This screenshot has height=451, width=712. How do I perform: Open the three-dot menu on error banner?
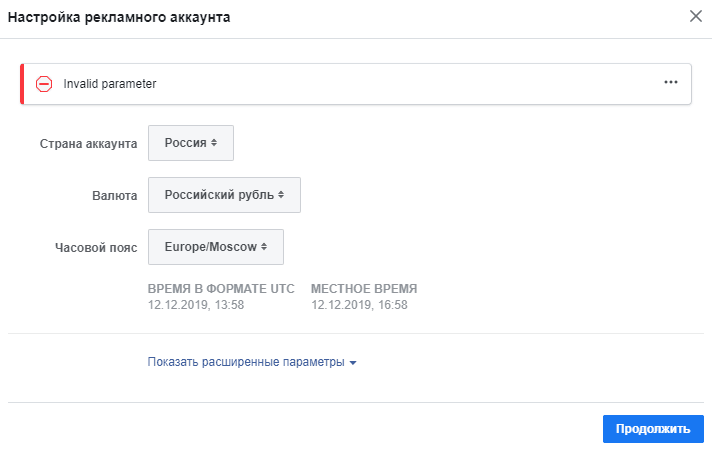[x=670, y=83]
